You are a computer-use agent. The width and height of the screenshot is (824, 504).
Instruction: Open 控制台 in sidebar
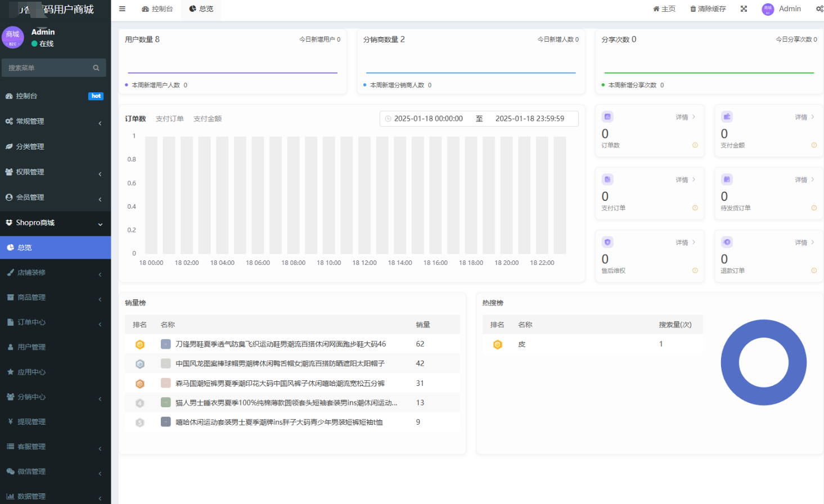coord(55,96)
